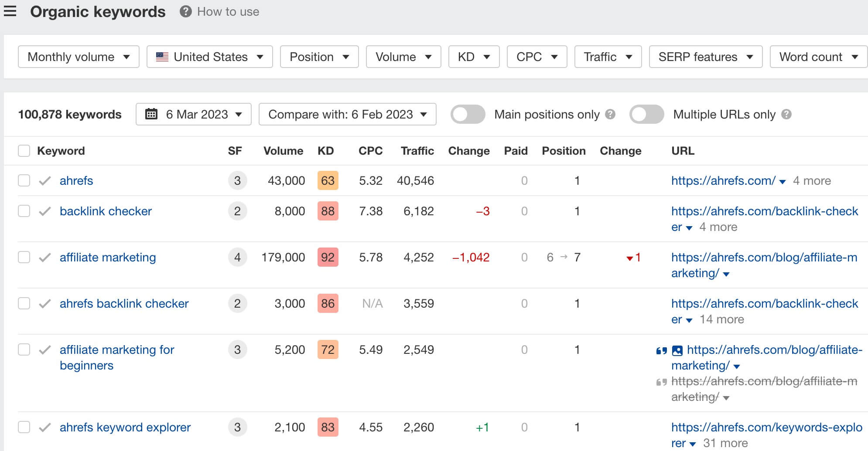Screen dimensions: 868x451
Task: Open https://ahrefs.com/ URL link
Action: pos(723,180)
